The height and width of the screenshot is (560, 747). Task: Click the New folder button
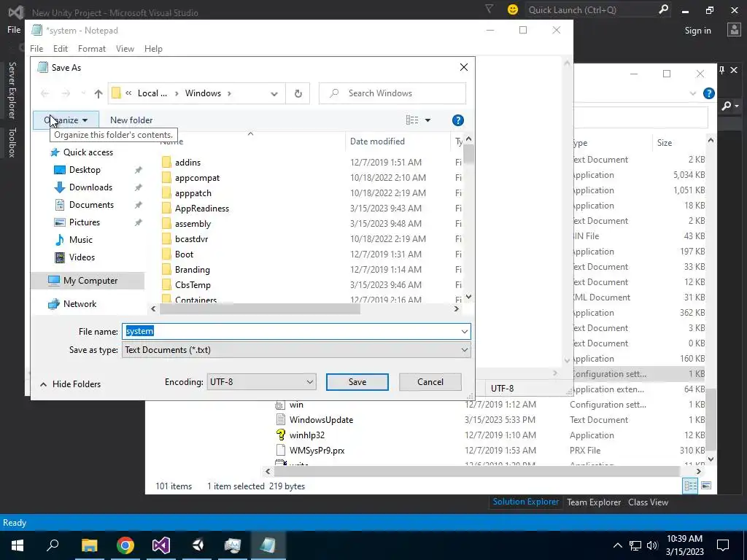point(131,120)
